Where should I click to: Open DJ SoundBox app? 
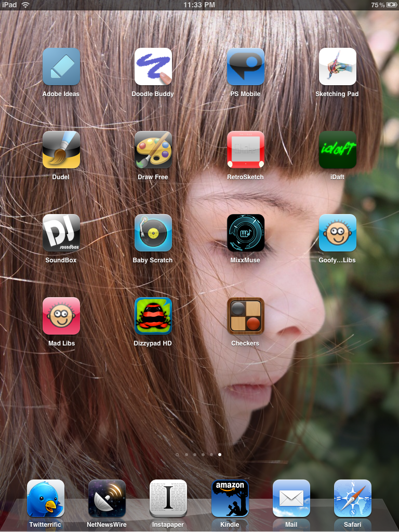(x=61, y=233)
